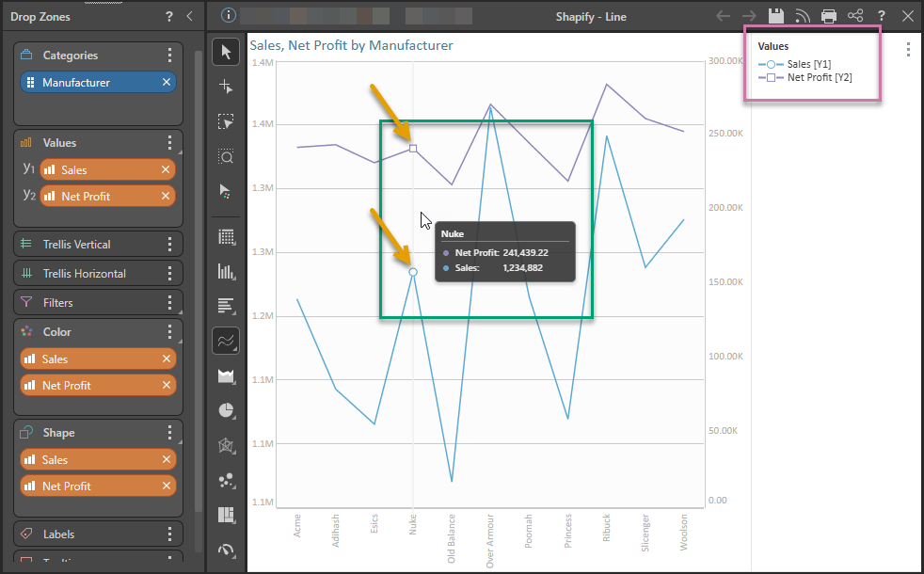Click the Net Profit square marker for Nuke

[413, 149]
